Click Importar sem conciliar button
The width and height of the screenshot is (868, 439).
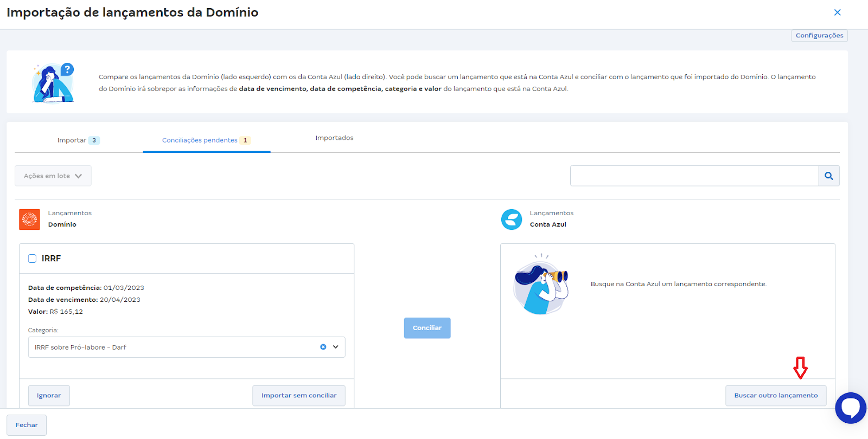299,395
